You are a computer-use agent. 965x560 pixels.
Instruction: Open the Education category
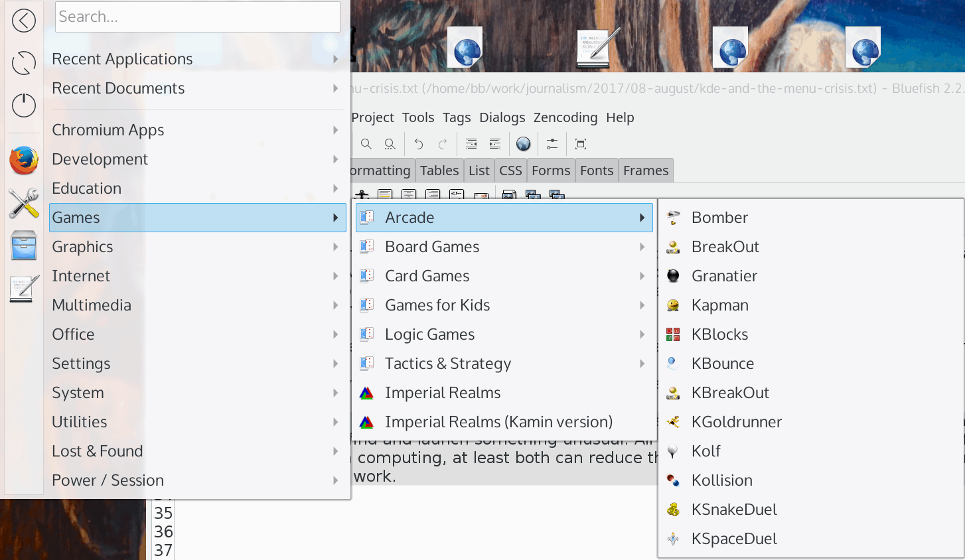tap(198, 188)
